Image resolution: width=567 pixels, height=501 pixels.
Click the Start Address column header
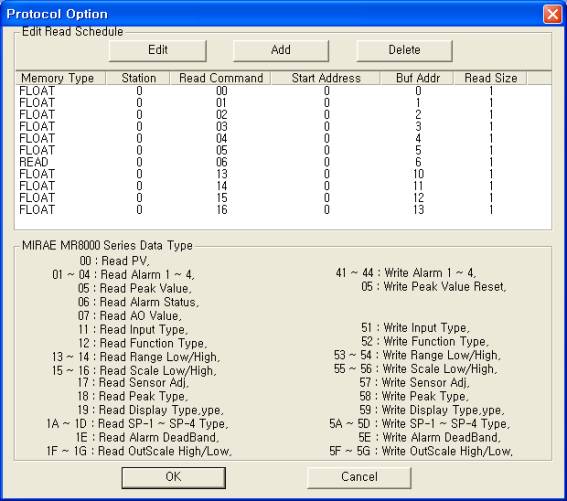(325, 78)
